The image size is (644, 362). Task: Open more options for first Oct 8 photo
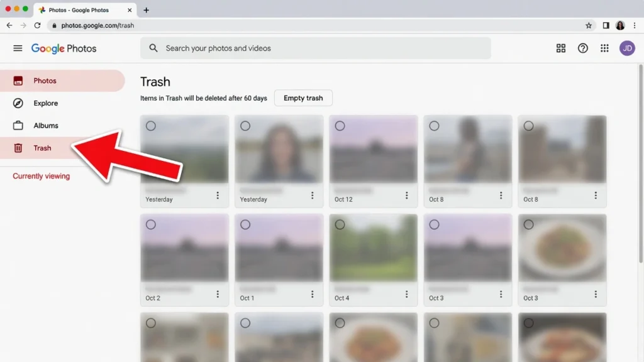coord(501,195)
